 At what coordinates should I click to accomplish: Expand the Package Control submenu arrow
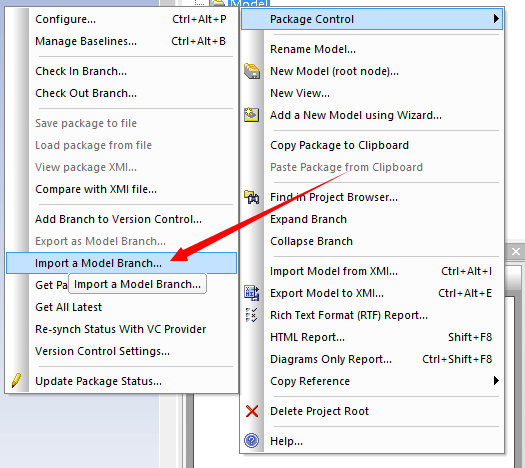[x=496, y=19]
